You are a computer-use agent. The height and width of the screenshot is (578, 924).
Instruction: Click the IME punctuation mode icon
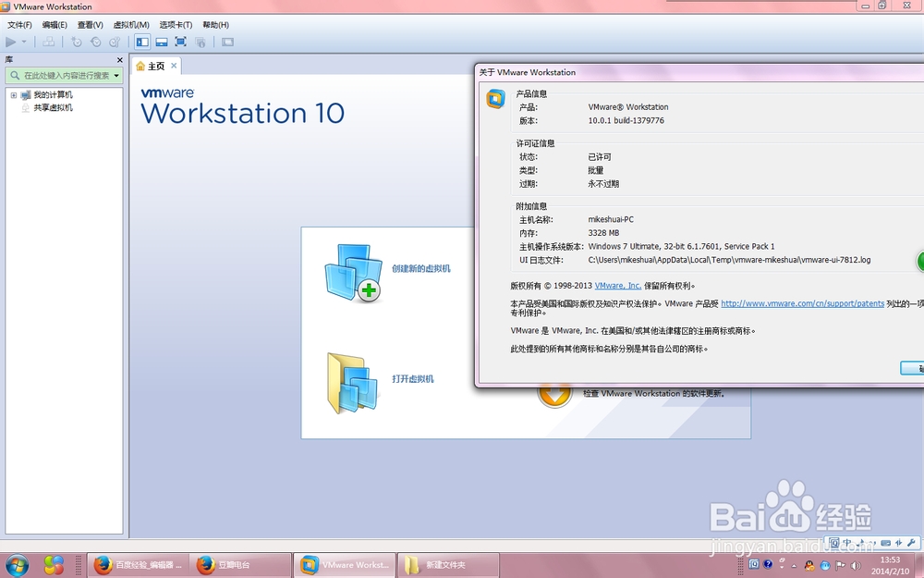point(873,542)
